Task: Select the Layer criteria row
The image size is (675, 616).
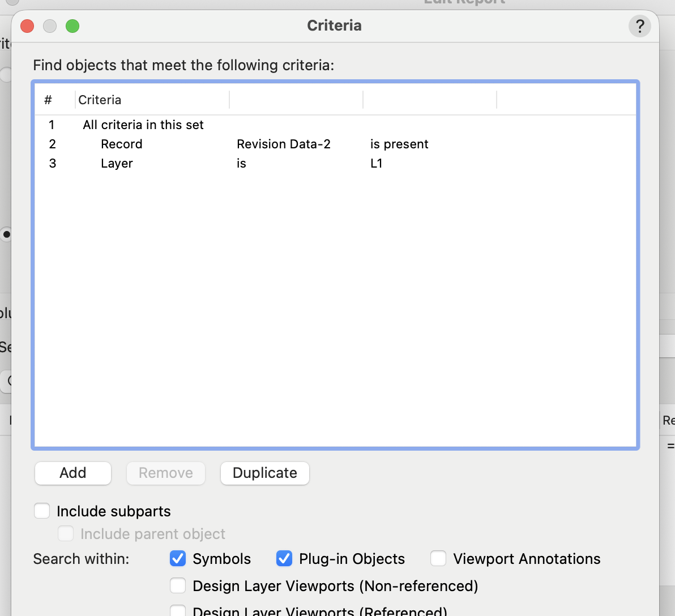Action: 117,164
